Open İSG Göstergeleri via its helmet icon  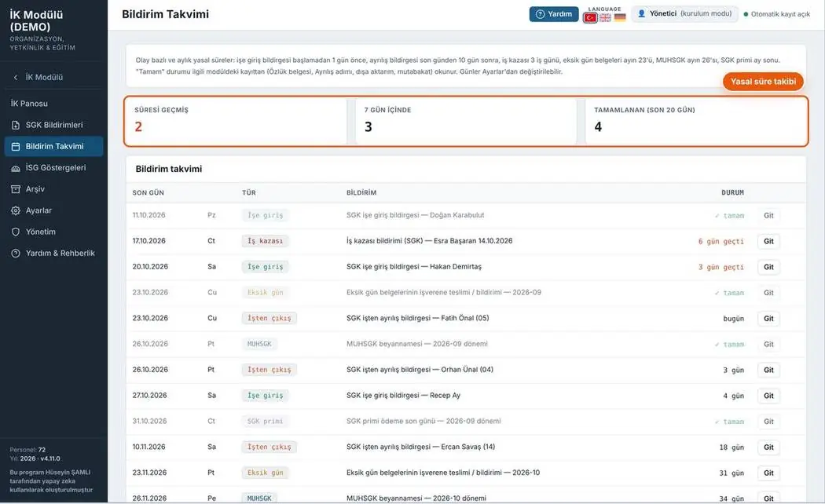pos(16,168)
